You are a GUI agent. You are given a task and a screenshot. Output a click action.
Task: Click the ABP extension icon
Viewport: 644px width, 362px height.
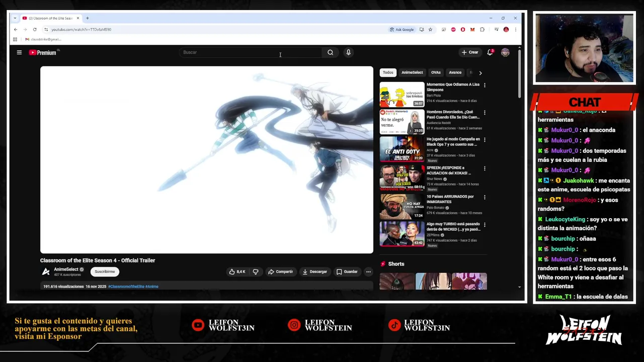[x=453, y=30]
